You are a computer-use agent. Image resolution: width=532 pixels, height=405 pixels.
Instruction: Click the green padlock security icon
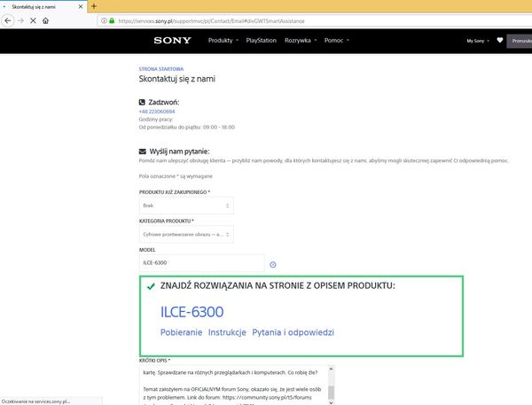pos(110,20)
